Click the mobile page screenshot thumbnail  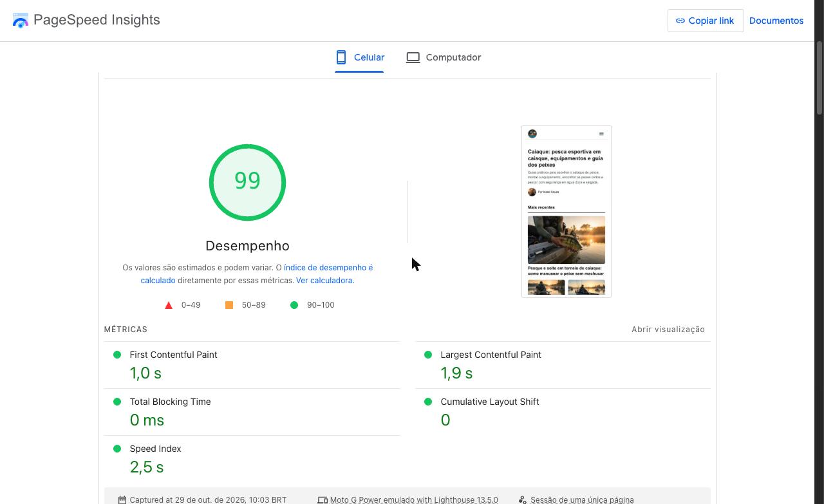pos(566,211)
